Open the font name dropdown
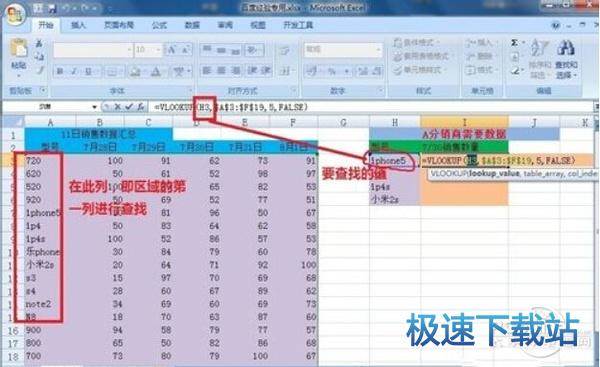The width and height of the screenshot is (600, 367). coord(129,50)
